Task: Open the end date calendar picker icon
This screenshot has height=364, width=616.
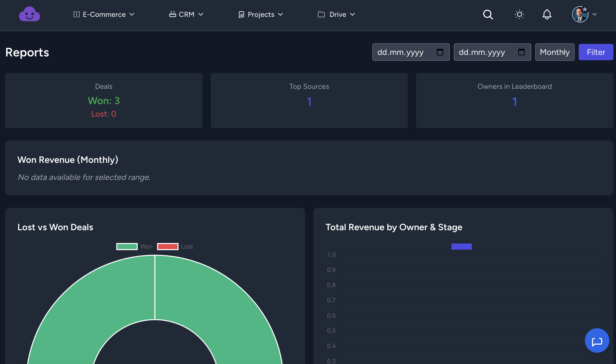Action: click(521, 52)
